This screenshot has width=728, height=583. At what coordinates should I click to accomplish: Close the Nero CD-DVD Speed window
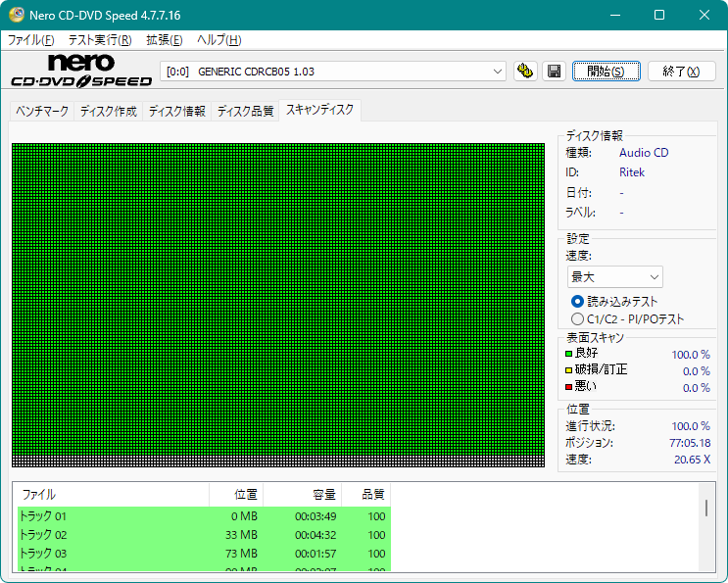[704, 15]
